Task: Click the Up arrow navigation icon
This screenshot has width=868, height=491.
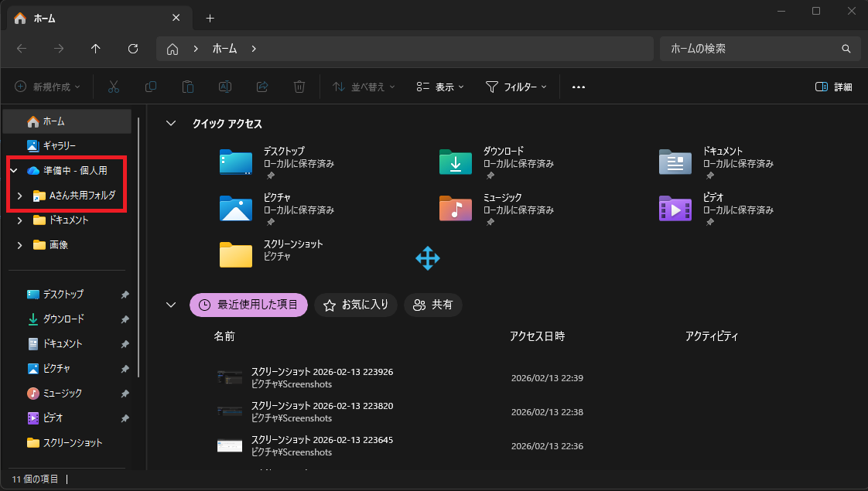Action: pyautogui.click(x=96, y=49)
